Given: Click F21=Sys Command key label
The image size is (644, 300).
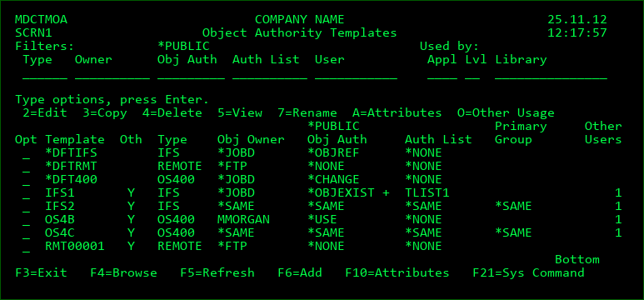Looking at the screenshot, I should pyautogui.click(x=528, y=272).
